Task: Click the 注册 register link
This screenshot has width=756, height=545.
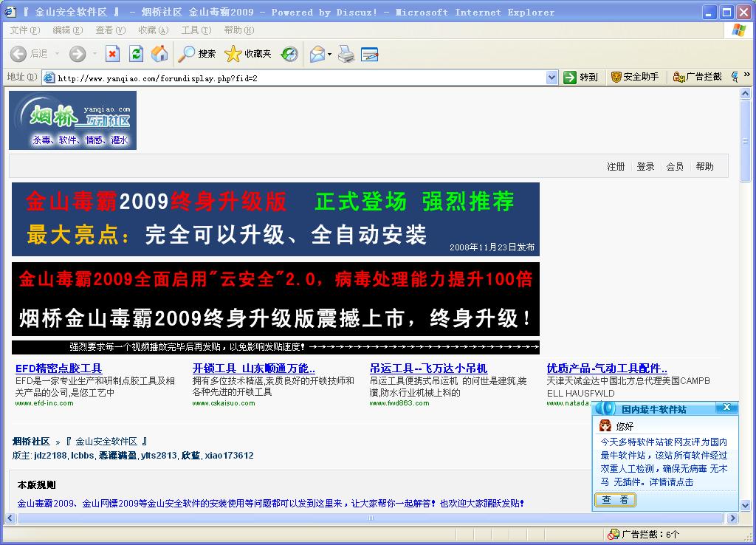Action: [616, 166]
